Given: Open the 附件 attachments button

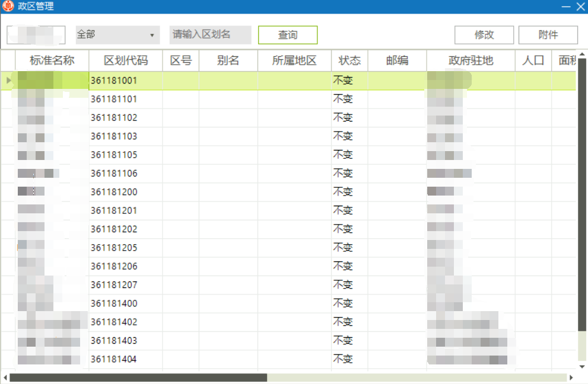Looking at the screenshot, I should click(x=548, y=35).
